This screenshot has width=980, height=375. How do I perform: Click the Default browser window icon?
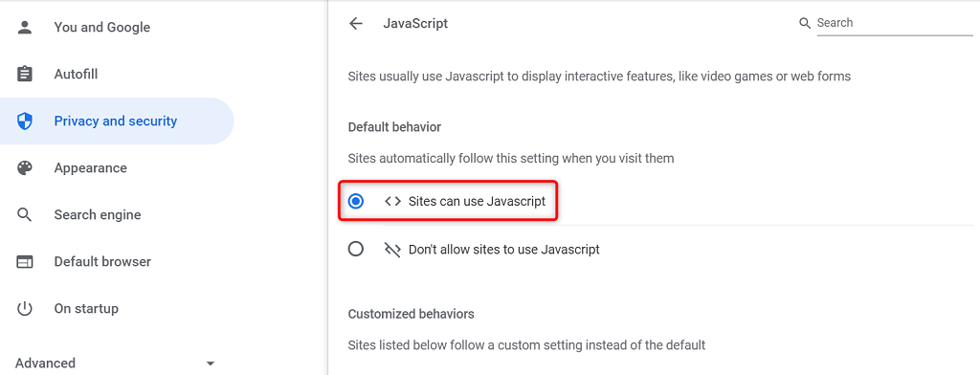pos(24,262)
